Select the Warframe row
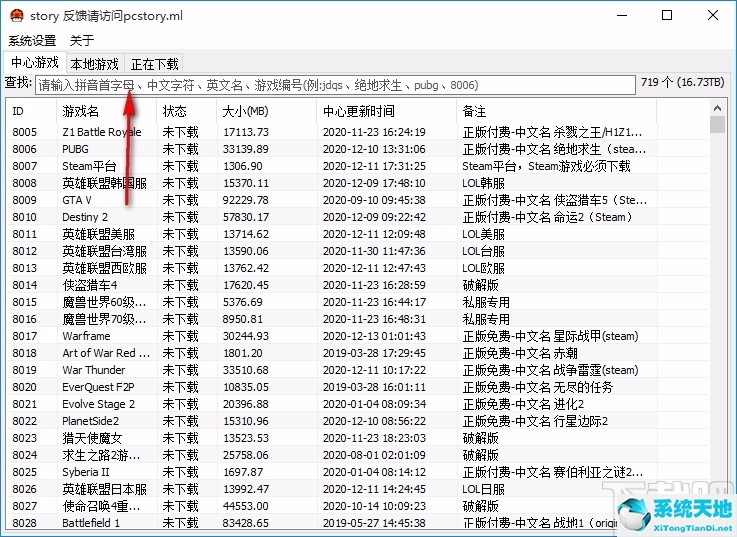Viewport: 737px width, 537px height. coord(358,336)
